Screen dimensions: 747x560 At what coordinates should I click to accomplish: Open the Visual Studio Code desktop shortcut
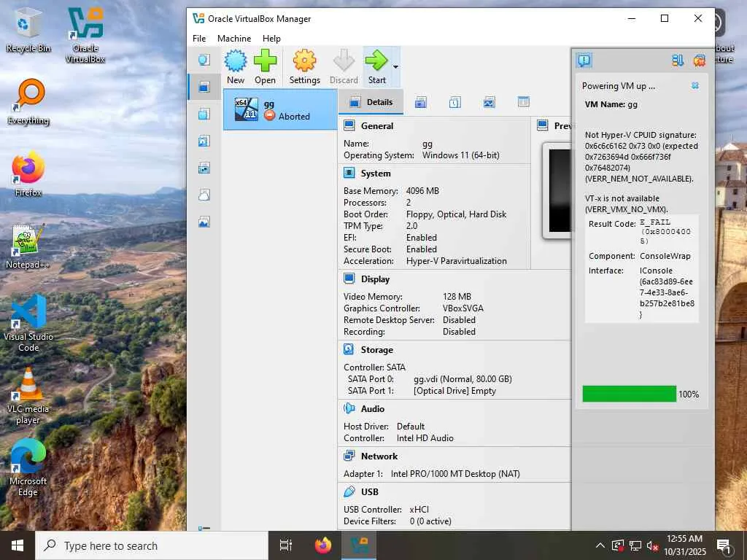[28, 323]
